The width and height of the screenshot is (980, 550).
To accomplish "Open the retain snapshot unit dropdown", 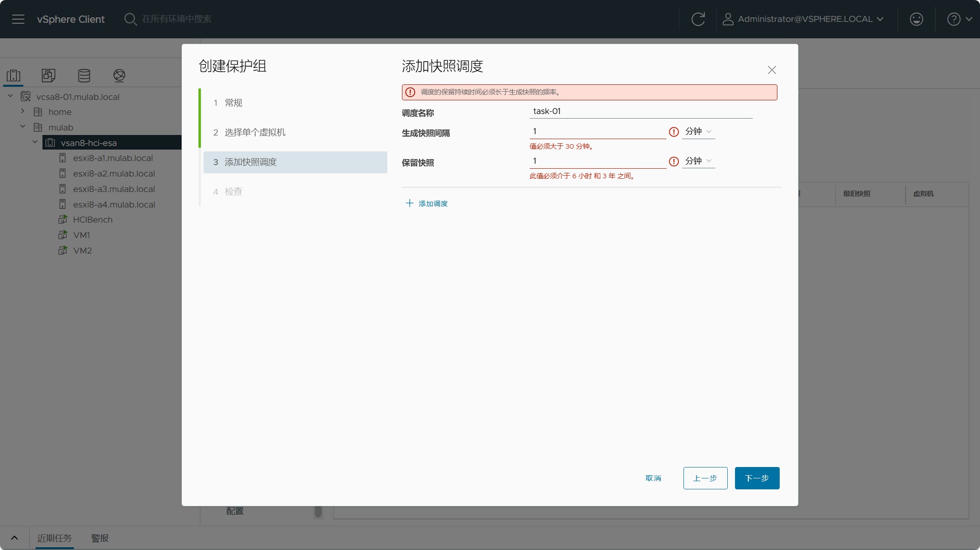I will (699, 161).
